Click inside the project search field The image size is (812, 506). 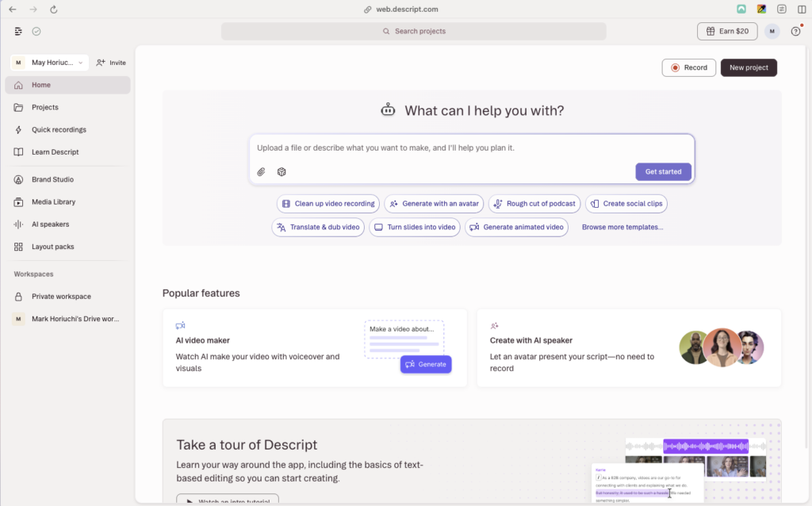415,31
